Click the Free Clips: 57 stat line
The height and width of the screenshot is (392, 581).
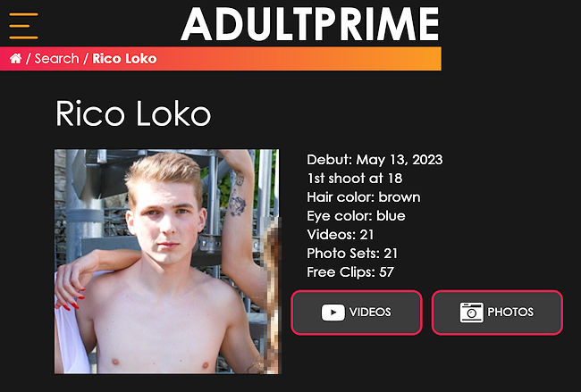[350, 272]
